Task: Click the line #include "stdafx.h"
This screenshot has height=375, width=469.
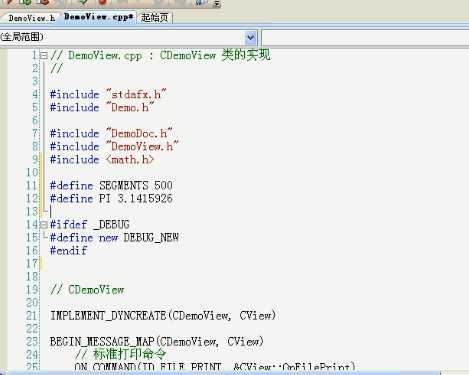Action: (x=108, y=95)
